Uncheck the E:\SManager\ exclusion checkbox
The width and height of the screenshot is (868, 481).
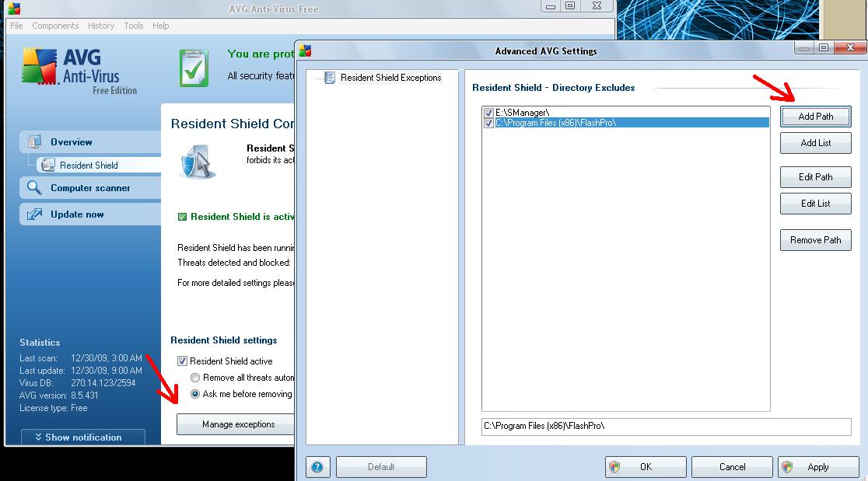[488, 113]
